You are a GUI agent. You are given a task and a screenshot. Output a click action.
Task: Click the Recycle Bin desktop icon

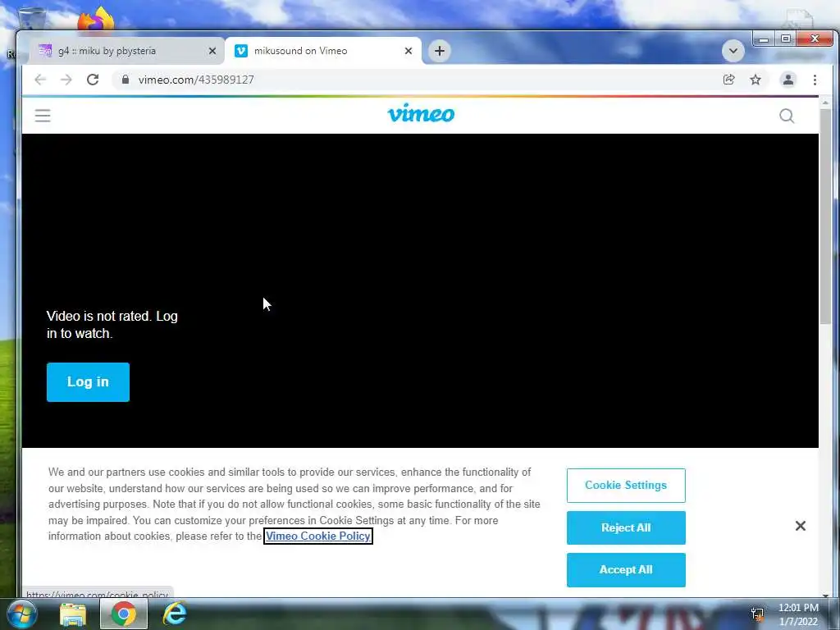[32, 18]
